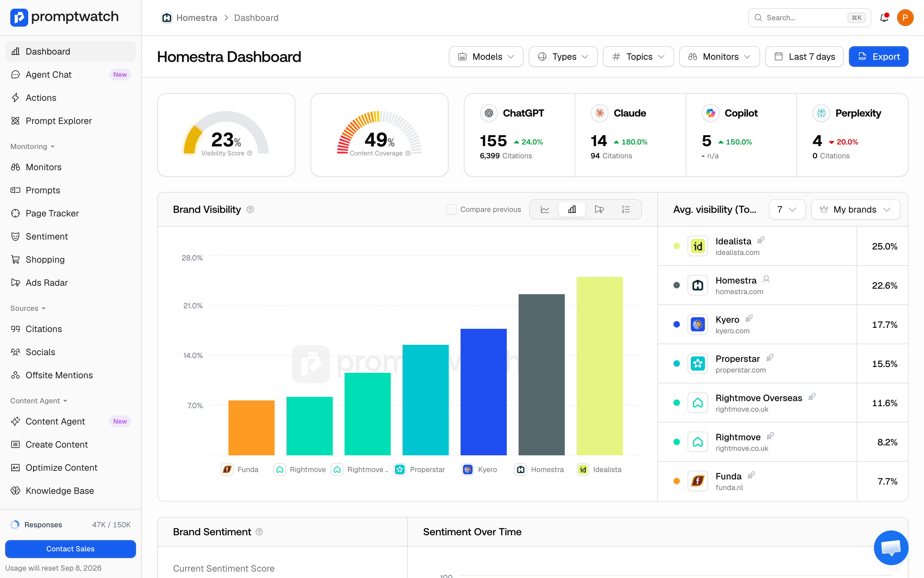Screen dimensions: 924x578
Task: Click the rocket icon next to Idealista
Action: click(761, 240)
